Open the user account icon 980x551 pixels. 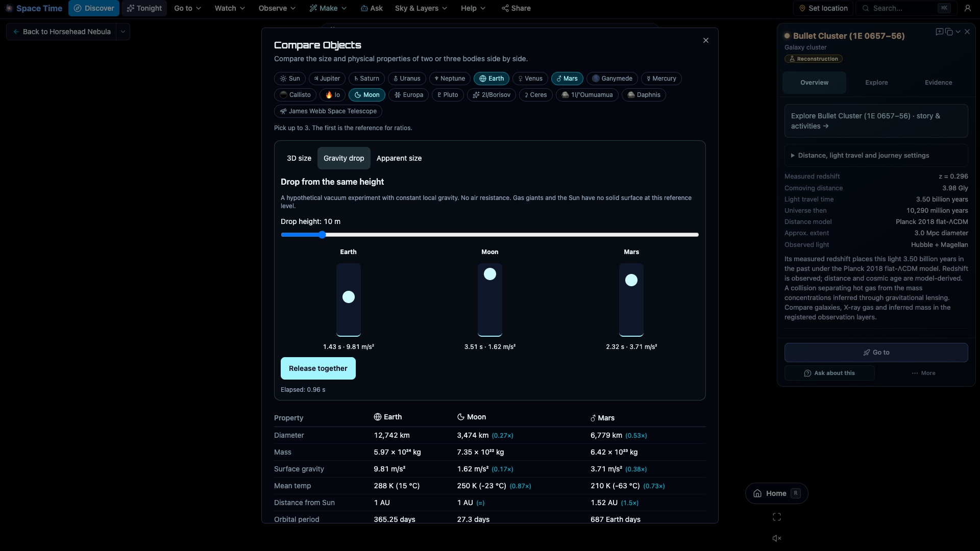[x=967, y=8]
